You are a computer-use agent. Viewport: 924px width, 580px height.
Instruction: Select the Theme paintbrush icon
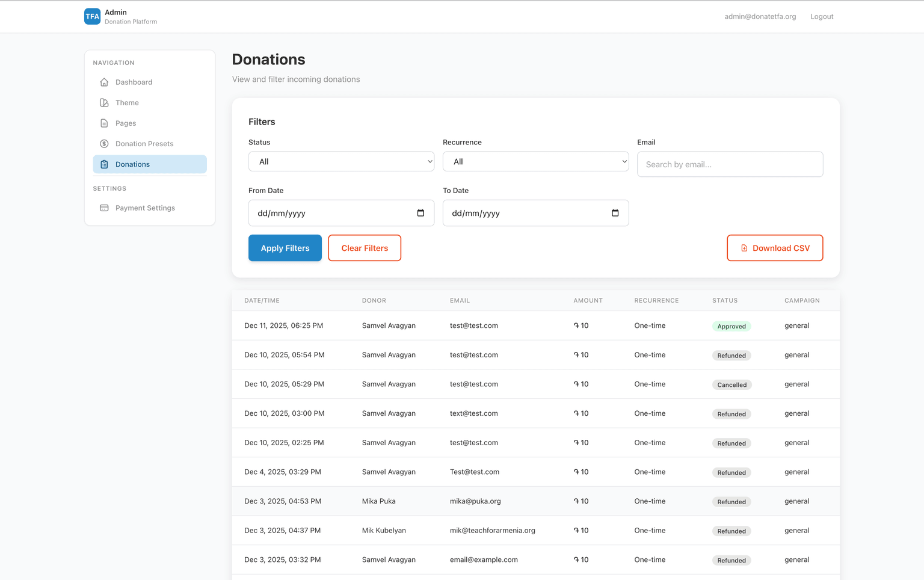pyautogui.click(x=103, y=102)
